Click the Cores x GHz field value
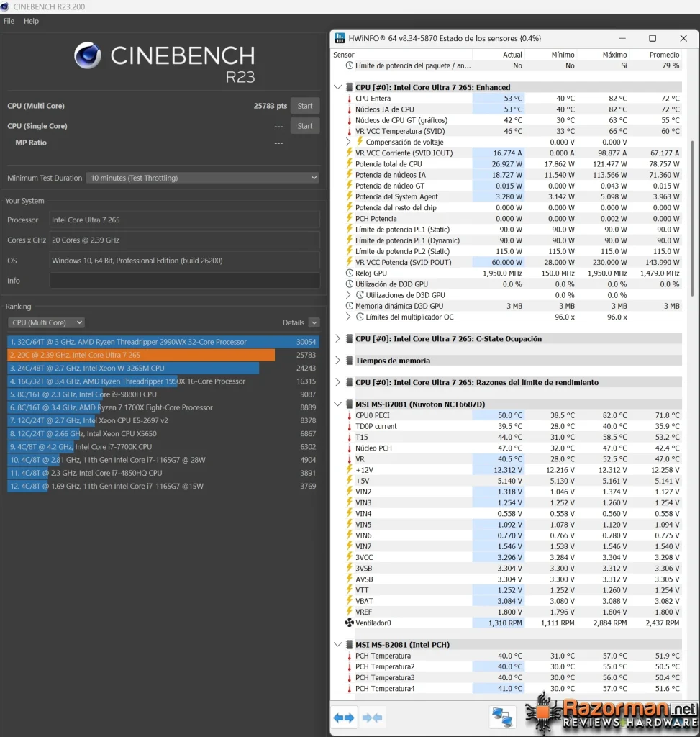Screen dimensions: 700x737 click(x=185, y=240)
